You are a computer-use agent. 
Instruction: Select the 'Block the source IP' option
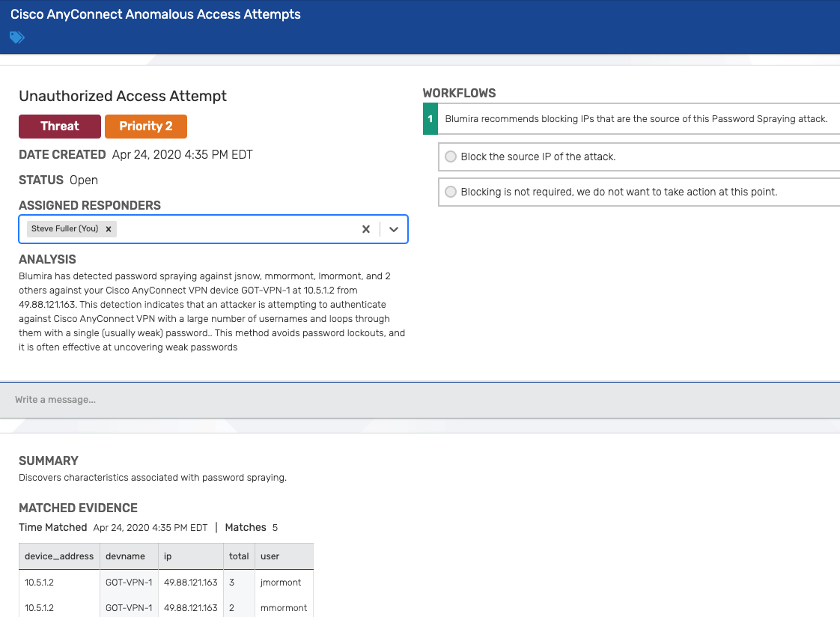pyautogui.click(x=450, y=156)
